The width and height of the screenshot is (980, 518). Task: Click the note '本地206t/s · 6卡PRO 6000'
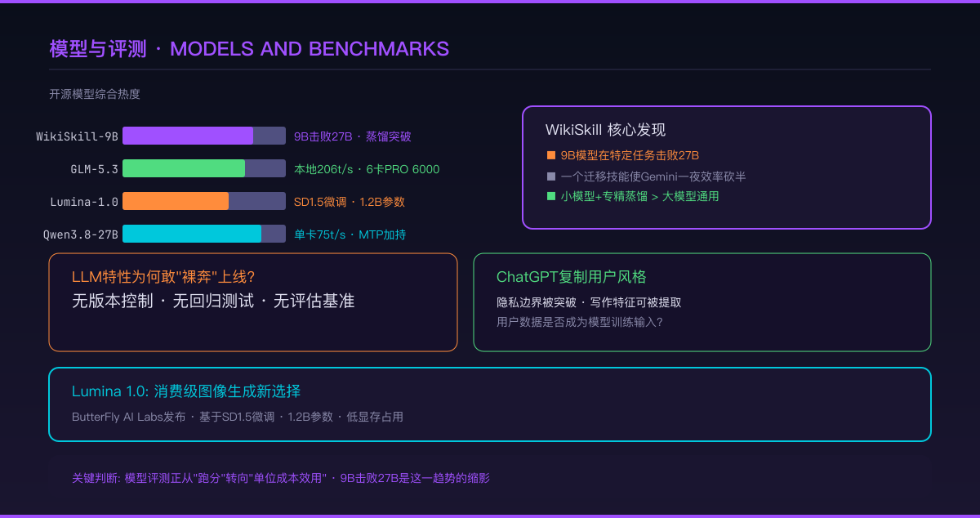[367, 169]
